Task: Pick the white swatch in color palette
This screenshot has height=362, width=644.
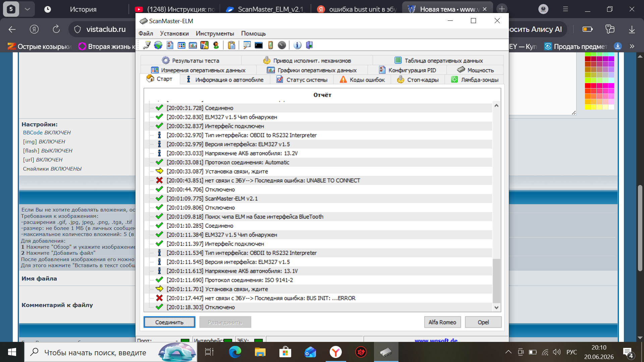Action: pos(611,107)
